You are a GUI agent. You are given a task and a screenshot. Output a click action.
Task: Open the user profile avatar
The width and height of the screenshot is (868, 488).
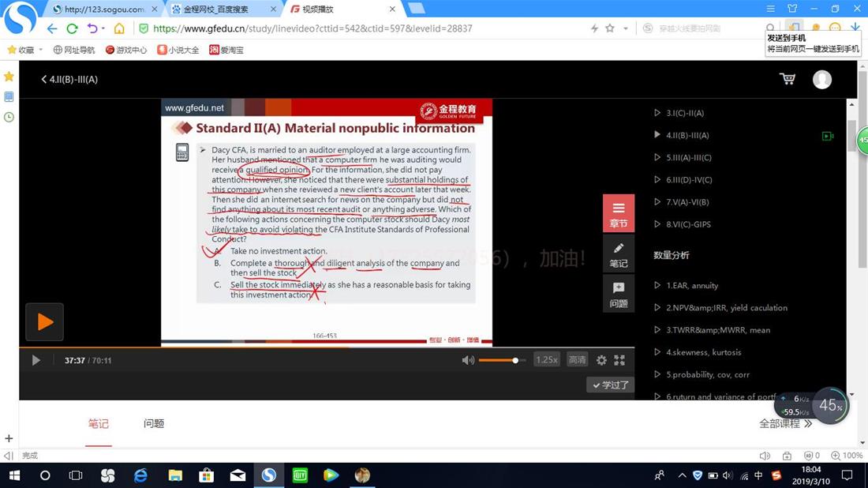click(822, 79)
